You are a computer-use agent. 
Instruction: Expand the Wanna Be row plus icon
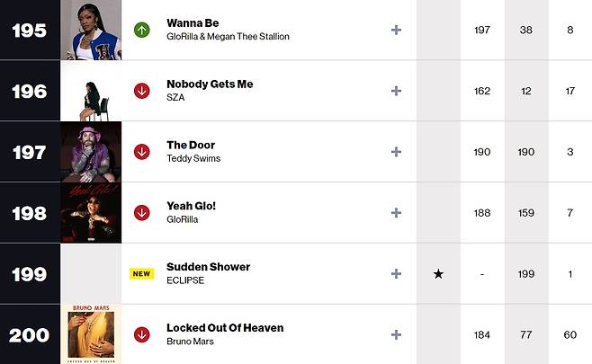coord(396,30)
